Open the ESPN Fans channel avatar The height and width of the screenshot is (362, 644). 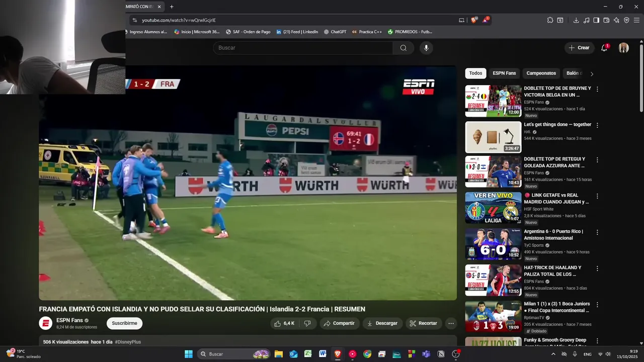tap(46, 323)
